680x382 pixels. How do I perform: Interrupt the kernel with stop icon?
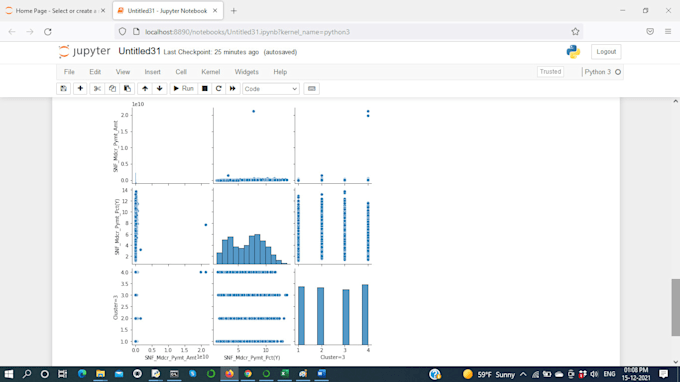[205, 88]
